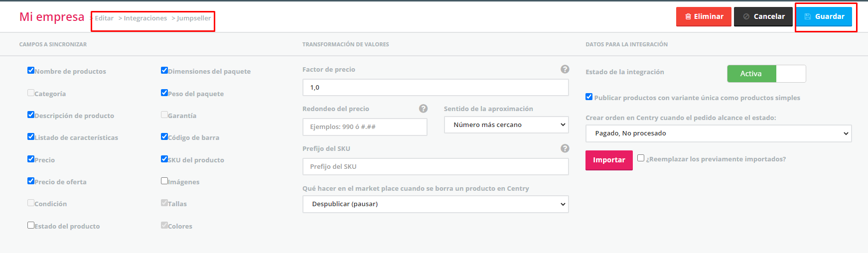Click the Categoría checkbox
Screen dimensions: 868x253
31,93
